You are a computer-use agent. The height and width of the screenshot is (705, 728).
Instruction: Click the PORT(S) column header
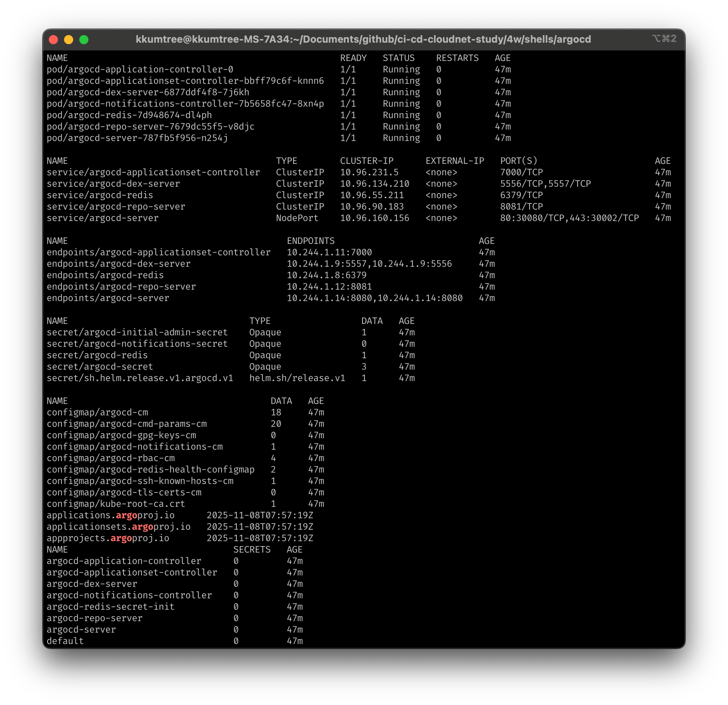pyautogui.click(x=519, y=161)
